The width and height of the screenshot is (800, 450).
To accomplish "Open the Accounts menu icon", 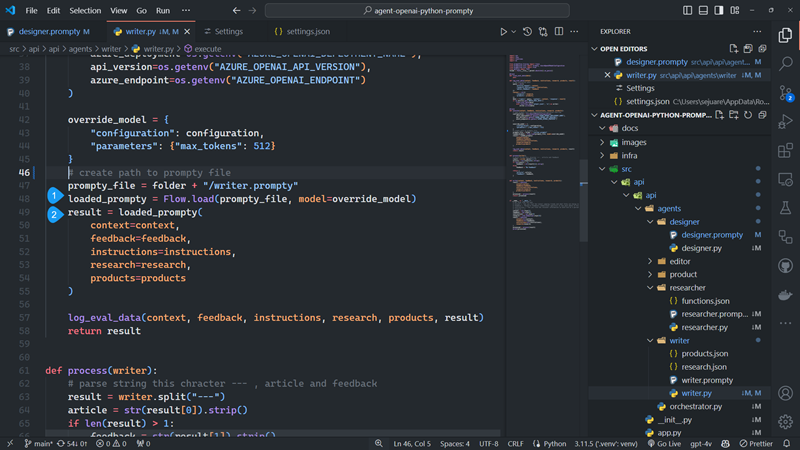I will 786,393.
